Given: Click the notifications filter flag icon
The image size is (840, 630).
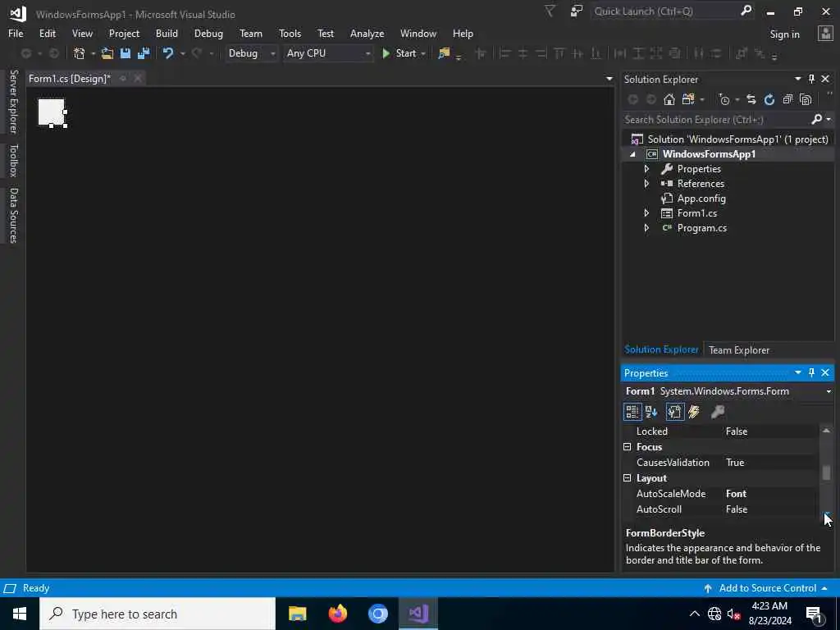Looking at the screenshot, I should coord(550,11).
